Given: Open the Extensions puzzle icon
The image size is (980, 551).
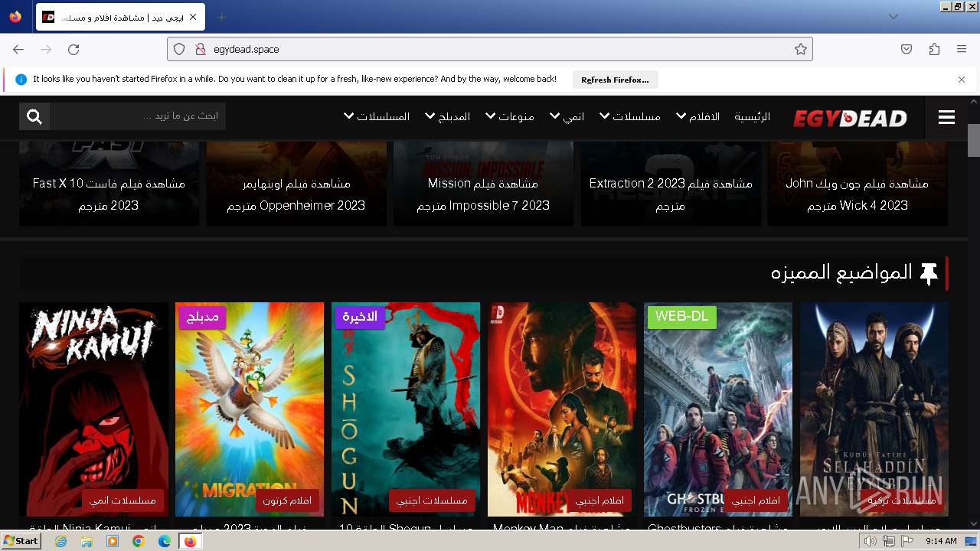Looking at the screenshot, I should click(934, 49).
